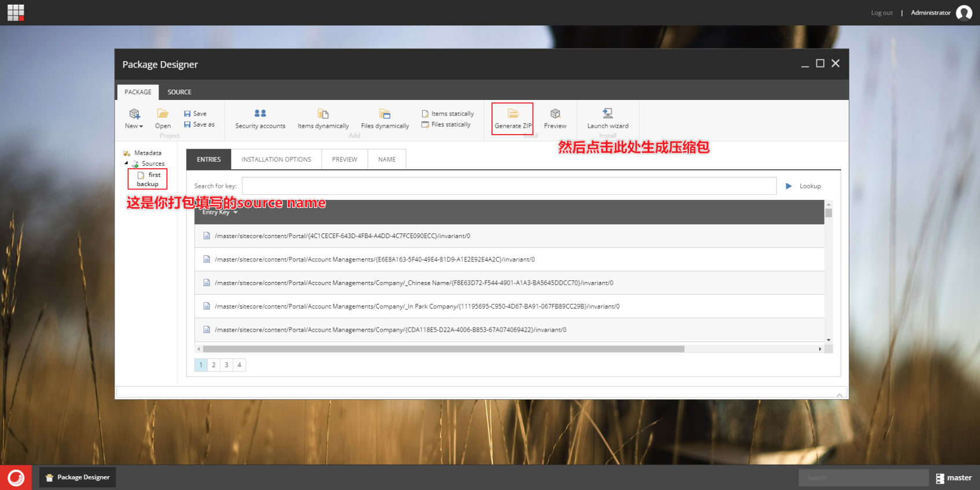Minimize the Package Designer window
Viewport: 980px width, 490px height.
[x=805, y=65]
